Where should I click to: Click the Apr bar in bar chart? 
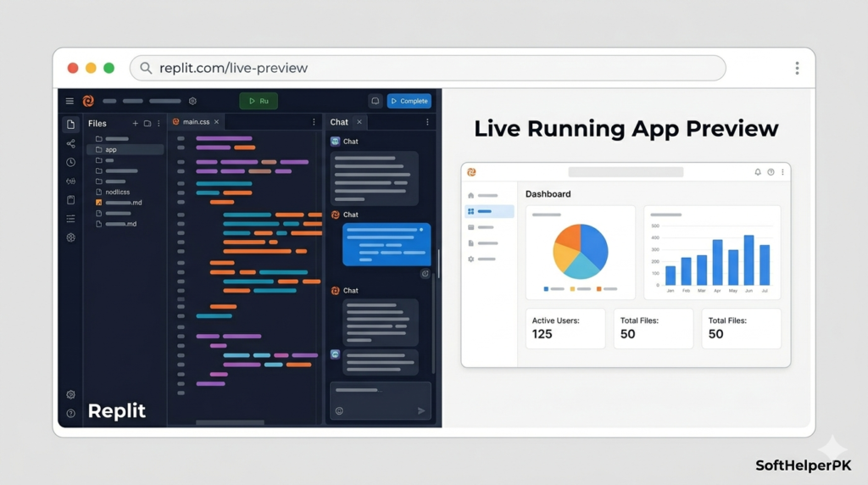tap(717, 263)
